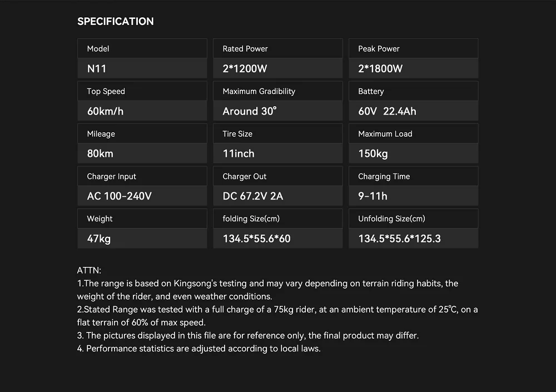Click the note about Kingsong's range testing
556x392 pixels.
[x=267, y=284]
